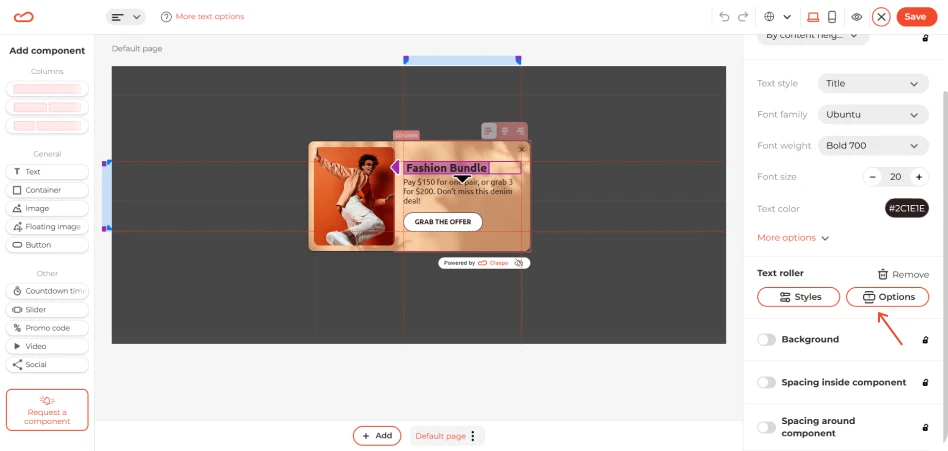Add a Button component

click(47, 245)
